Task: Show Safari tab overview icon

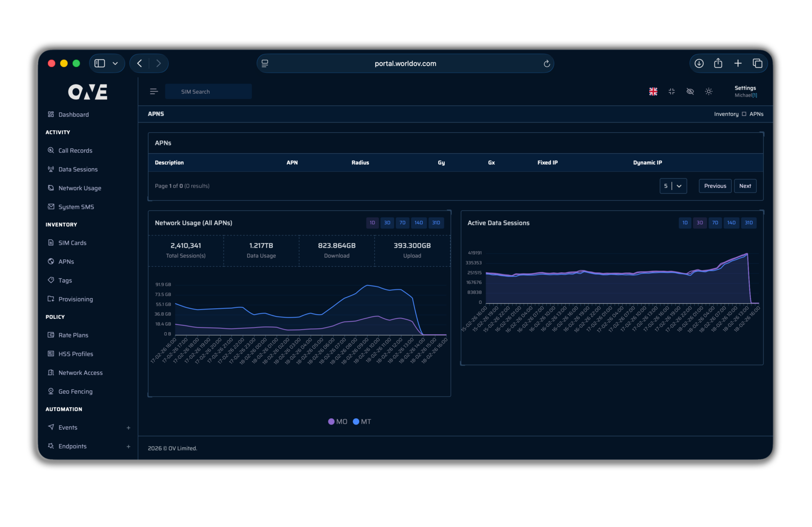Action: (757, 64)
